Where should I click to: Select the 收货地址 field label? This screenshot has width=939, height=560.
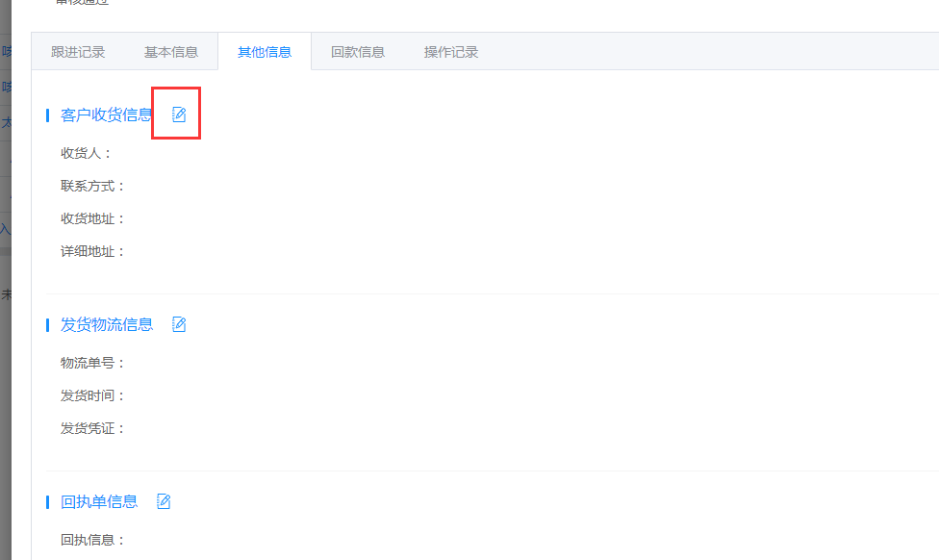(x=92, y=218)
